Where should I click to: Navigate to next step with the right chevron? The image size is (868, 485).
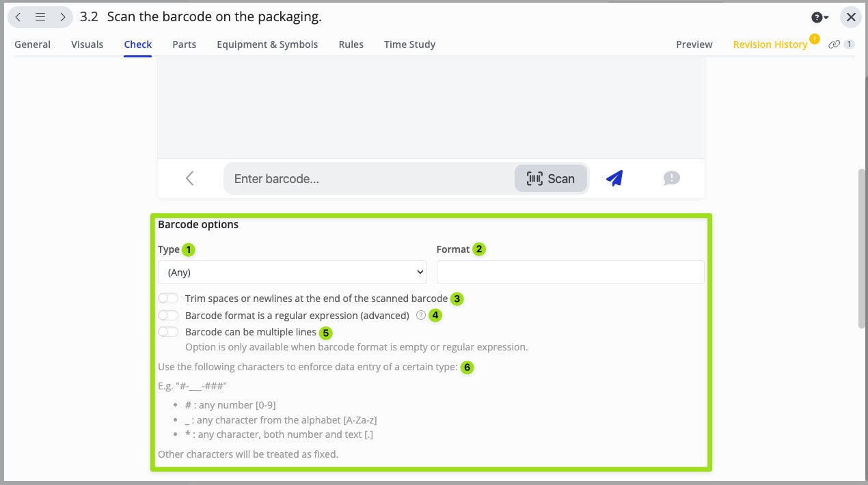62,16
